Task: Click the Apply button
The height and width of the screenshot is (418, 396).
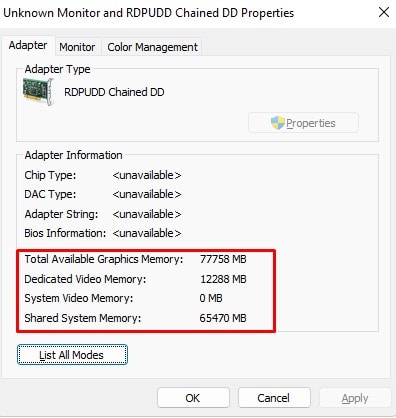Action: [355, 398]
